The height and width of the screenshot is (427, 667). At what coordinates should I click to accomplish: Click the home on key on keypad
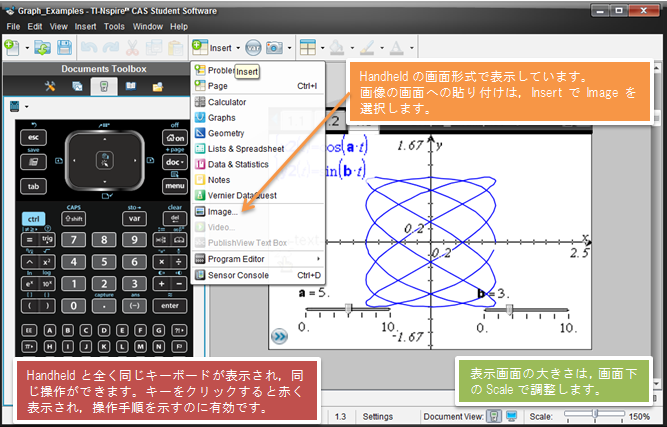(x=175, y=138)
